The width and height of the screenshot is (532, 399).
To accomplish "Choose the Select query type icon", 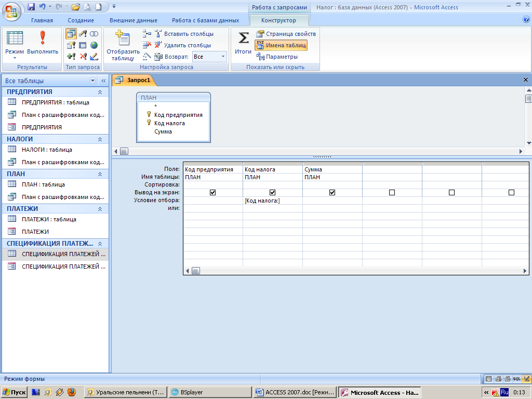I will tap(71, 34).
